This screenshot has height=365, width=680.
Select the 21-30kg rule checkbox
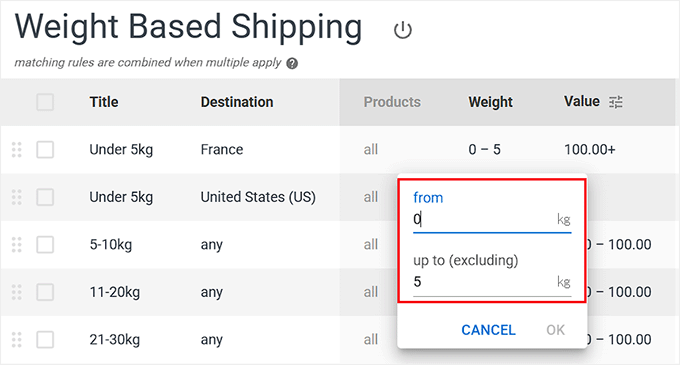[45, 339]
